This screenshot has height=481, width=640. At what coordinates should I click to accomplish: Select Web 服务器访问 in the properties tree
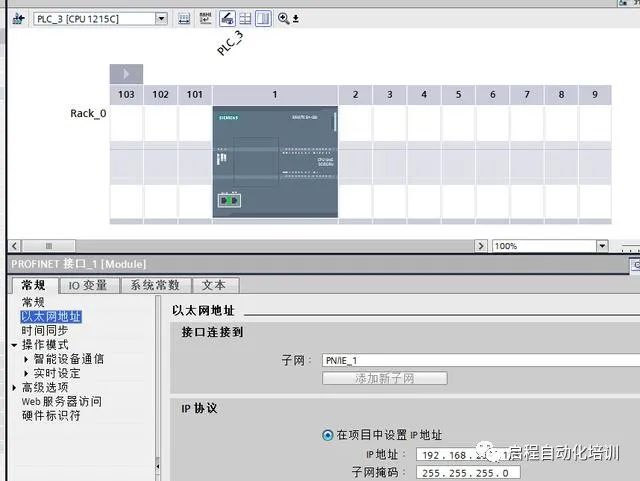click(x=62, y=402)
